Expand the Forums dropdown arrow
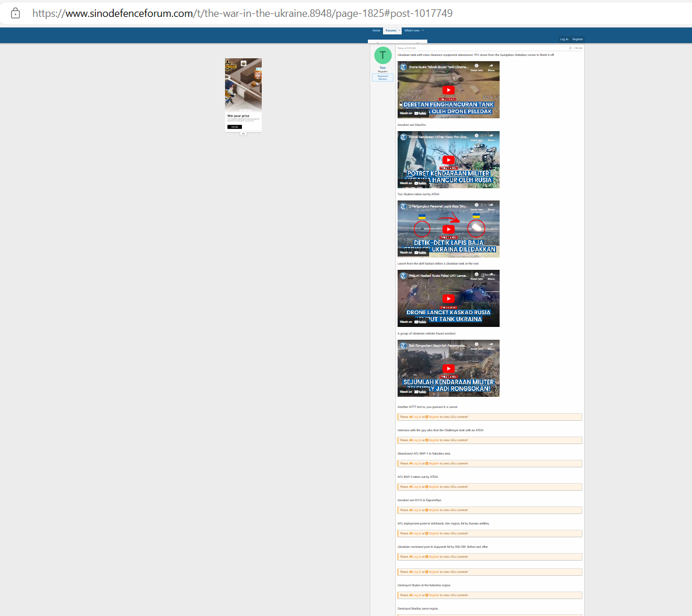692x616 pixels. tap(399, 30)
